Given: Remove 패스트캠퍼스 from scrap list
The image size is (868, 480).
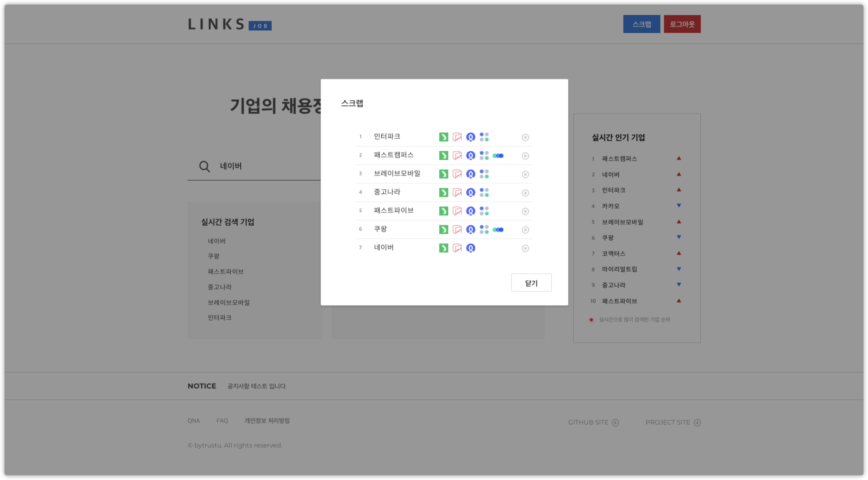Looking at the screenshot, I should [x=525, y=156].
